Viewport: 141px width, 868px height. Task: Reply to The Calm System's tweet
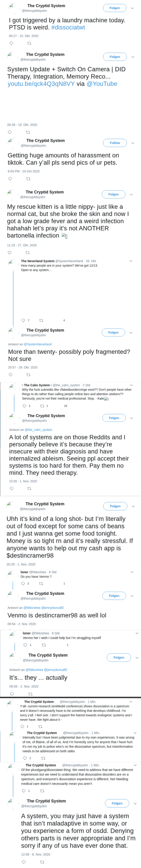tap(24, 406)
